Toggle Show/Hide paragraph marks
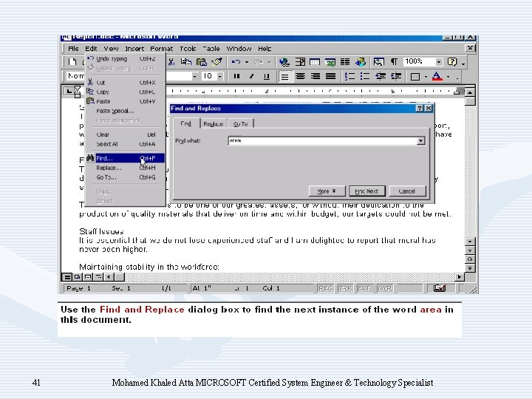532x399 pixels. (x=394, y=62)
